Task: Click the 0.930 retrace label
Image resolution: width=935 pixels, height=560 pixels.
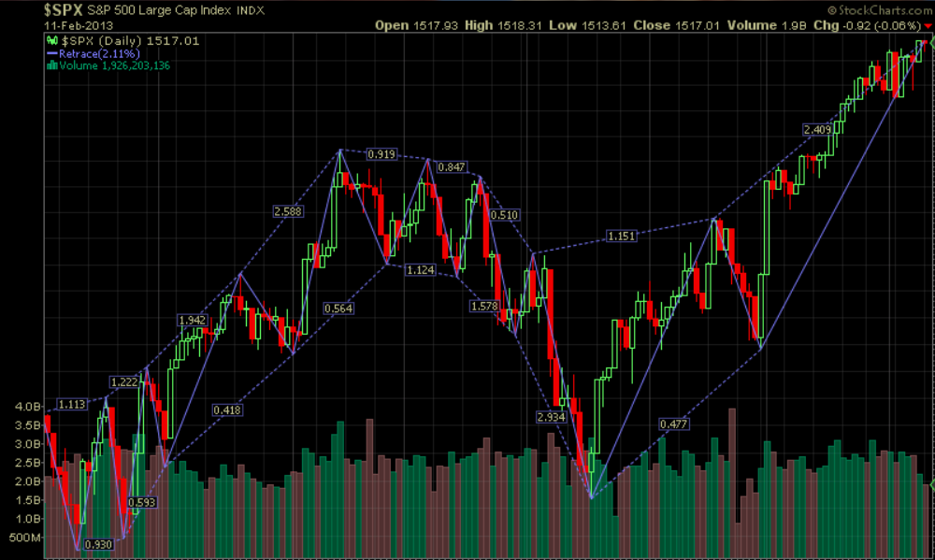Action: point(98,544)
